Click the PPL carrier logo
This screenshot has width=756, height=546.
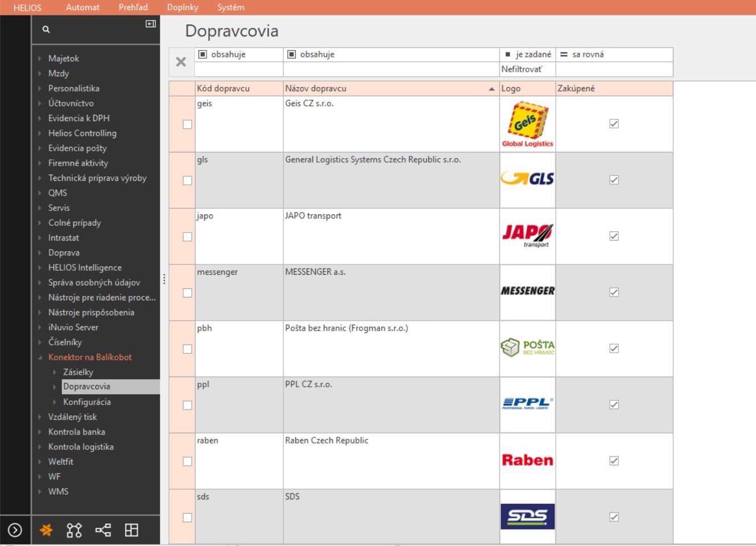527,403
